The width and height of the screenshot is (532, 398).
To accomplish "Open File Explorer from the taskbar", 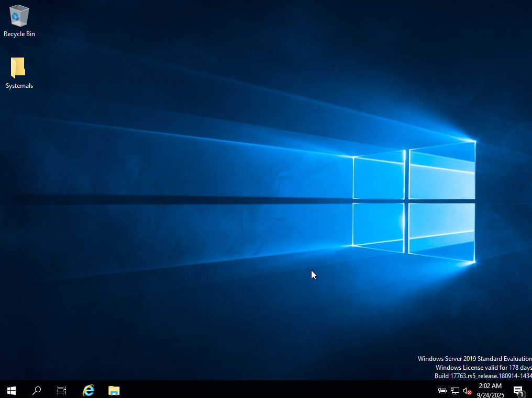I will (114, 390).
